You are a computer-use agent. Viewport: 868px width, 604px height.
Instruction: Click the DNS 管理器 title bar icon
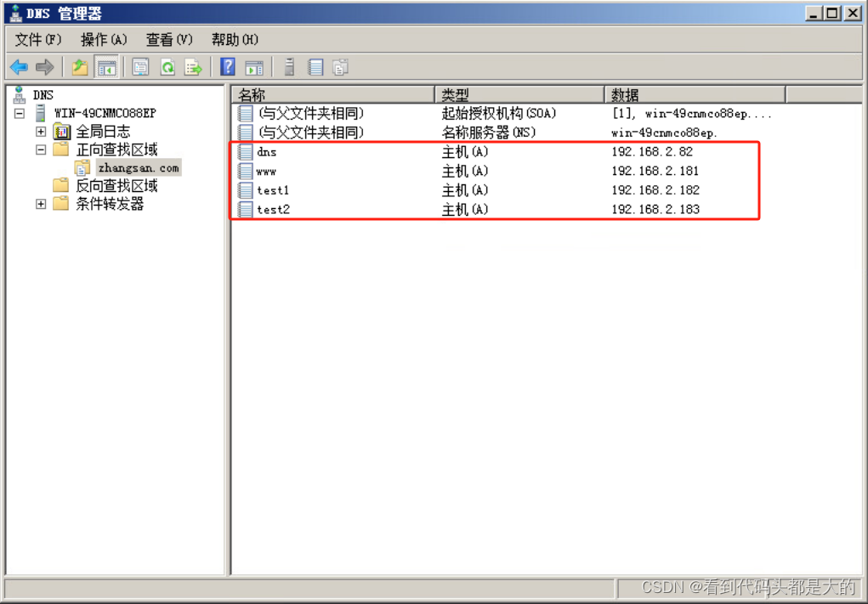pyautogui.click(x=15, y=14)
